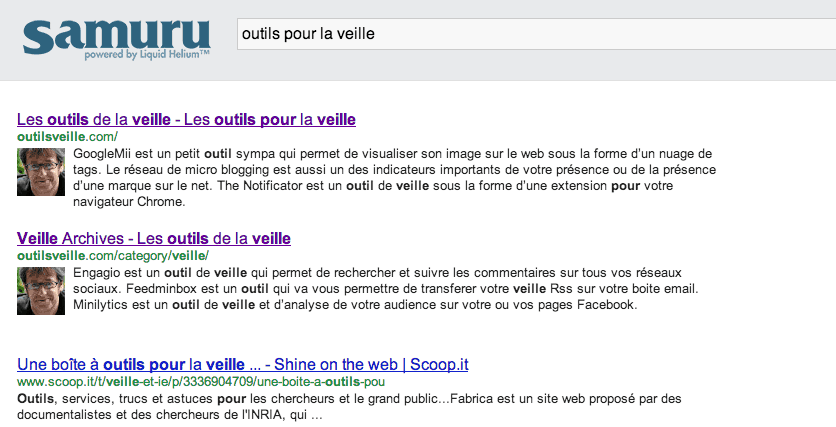The height and width of the screenshot is (427, 836).
Task: Click "Scoop.it" at the end of third title
Action: click(439, 365)
